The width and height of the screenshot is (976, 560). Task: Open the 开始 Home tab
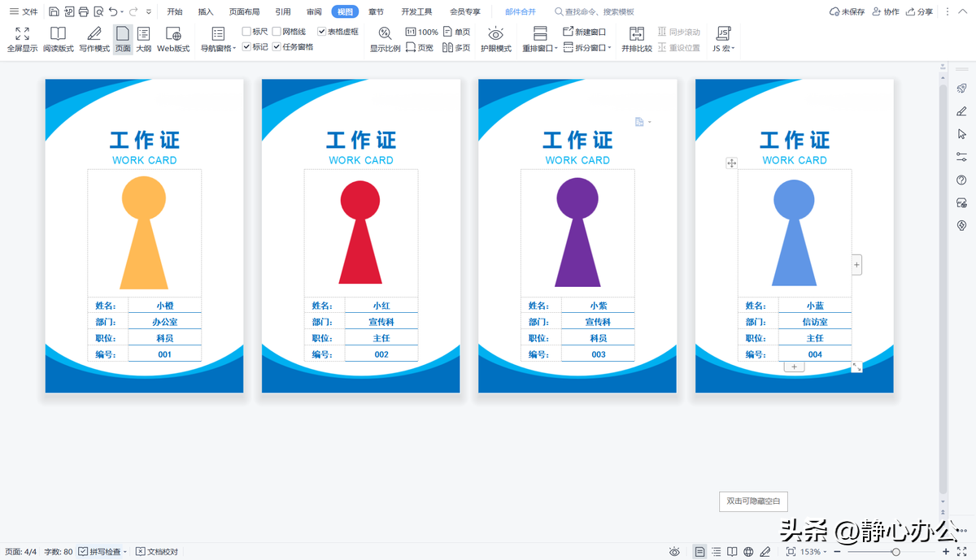[175, 12]
